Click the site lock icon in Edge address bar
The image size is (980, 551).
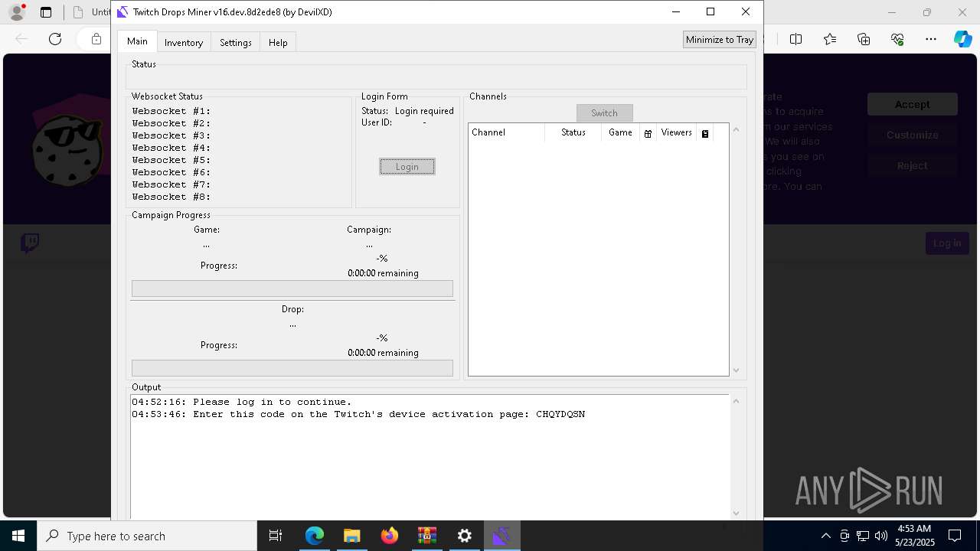click(96, 39)
